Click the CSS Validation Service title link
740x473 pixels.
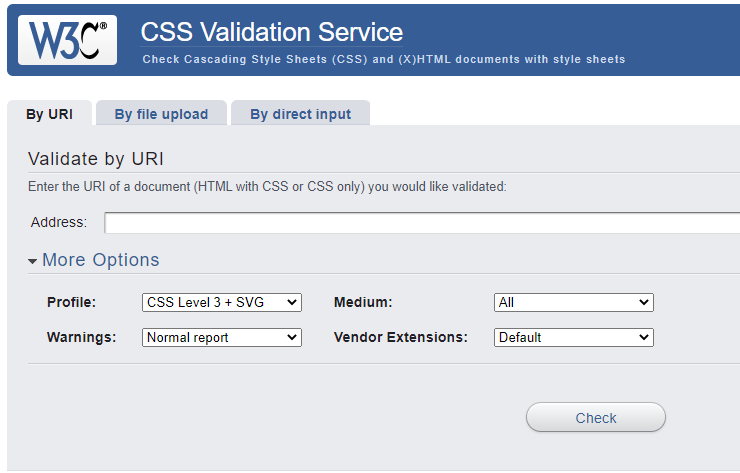[272, 32]
